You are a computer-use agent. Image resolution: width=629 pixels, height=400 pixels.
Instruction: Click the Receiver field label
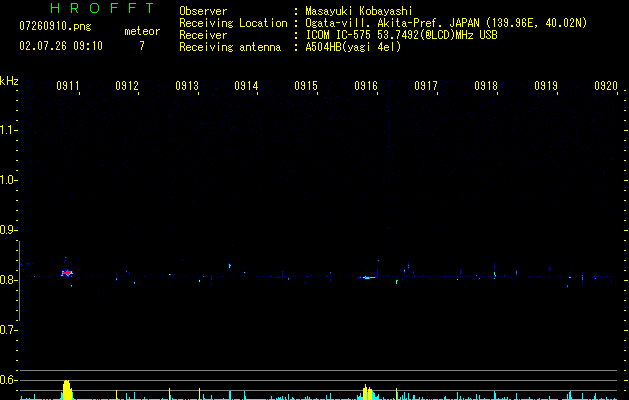coord(203,35)
